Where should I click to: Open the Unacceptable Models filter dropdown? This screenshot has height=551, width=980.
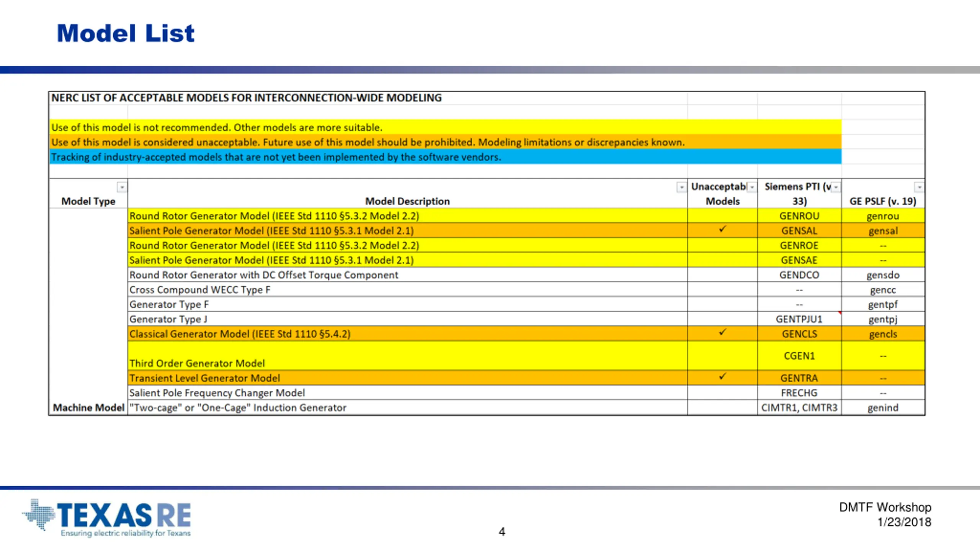click(x=752, y=187)
